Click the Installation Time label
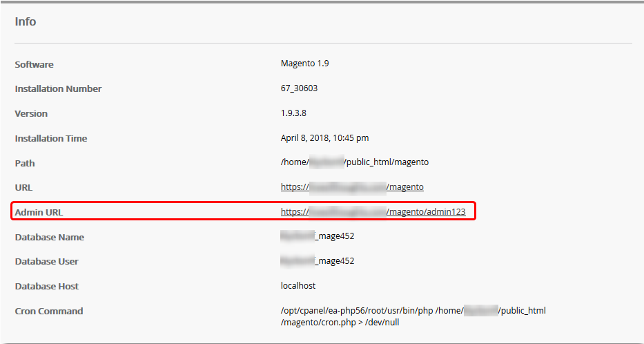Image resolution: width=644 pixels, height=344 pixels. (x=51, y=139)
